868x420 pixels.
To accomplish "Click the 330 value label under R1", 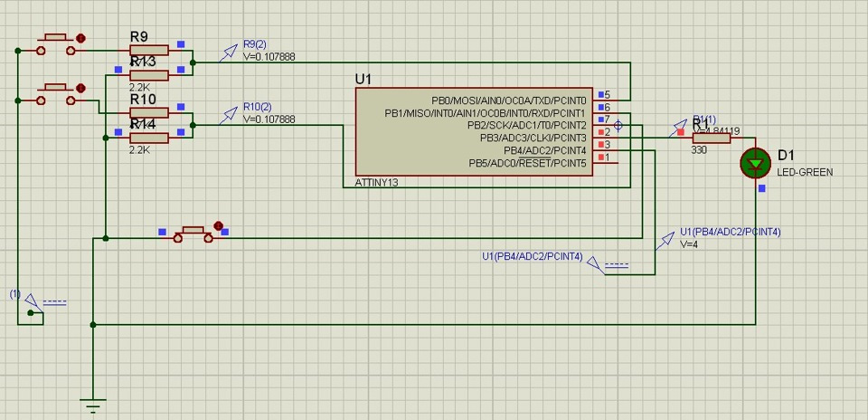I will coord(699,150).
